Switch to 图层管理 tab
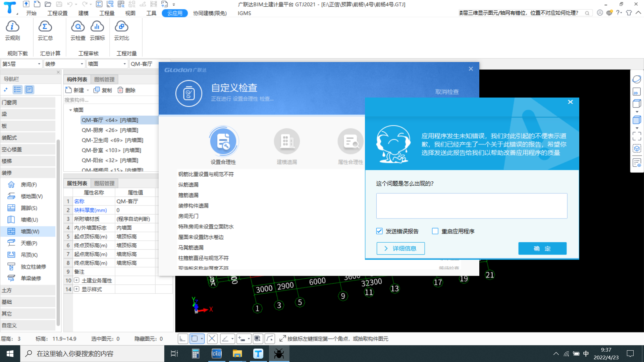The image size is (644, 362). click(104, 183)
